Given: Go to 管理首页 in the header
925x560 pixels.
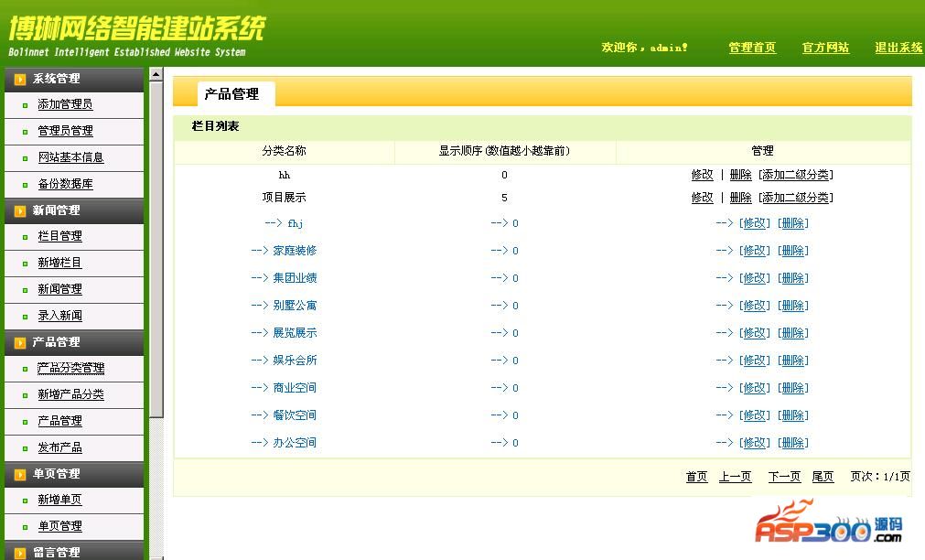Looking at the screenshot, I should pos(752,48).
